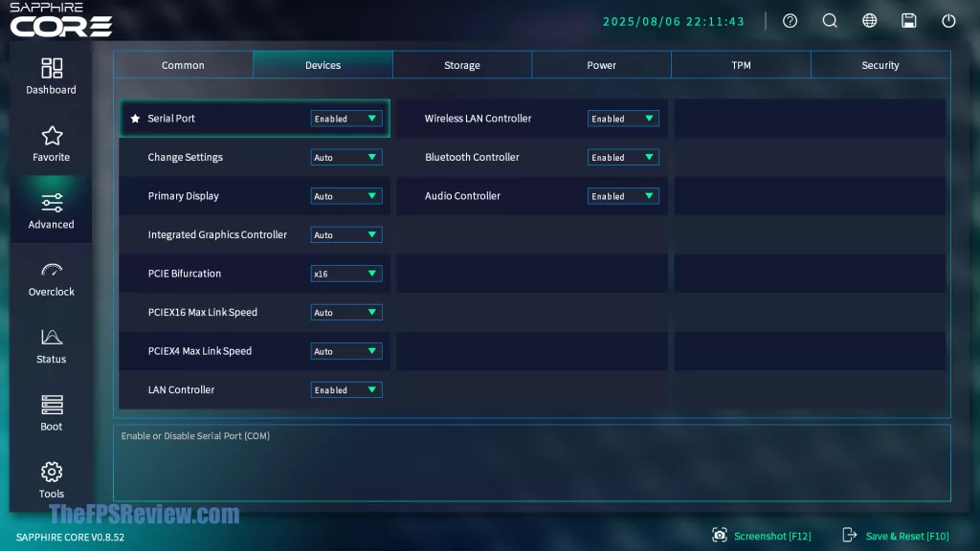Open the PCIEX4 Max Link Speed dropdown

[346, 351]
